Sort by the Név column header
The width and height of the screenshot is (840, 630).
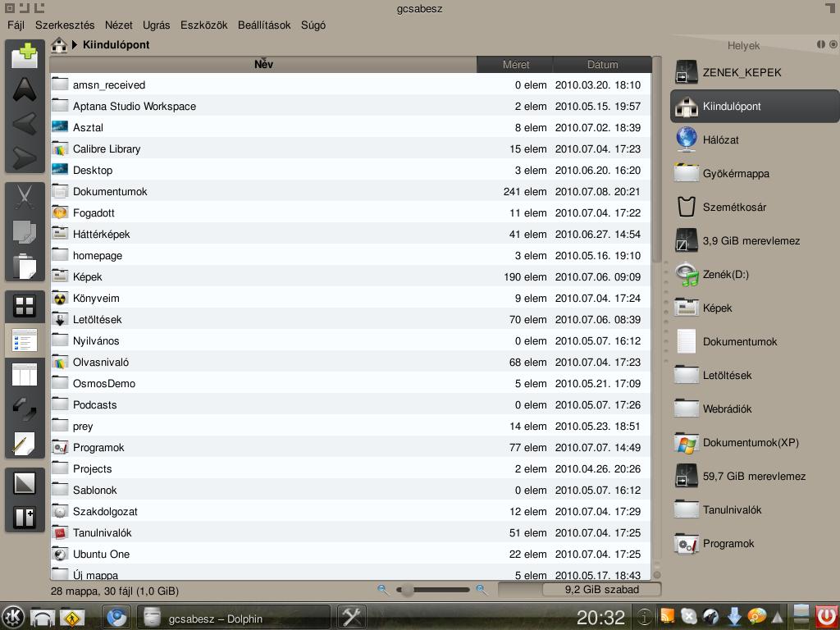click(x=263, y=64)
